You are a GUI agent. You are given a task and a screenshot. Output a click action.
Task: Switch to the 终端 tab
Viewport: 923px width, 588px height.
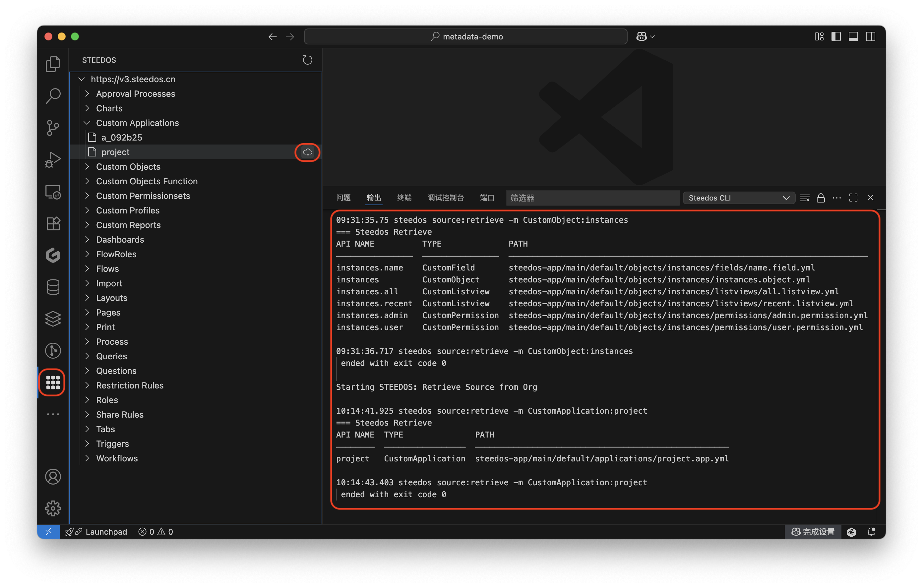(404, 198)
